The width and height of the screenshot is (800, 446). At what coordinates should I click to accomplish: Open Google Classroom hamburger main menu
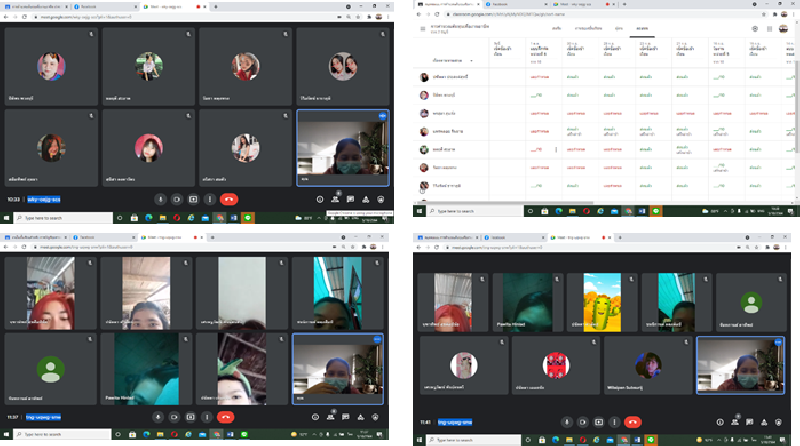[422, 30]
